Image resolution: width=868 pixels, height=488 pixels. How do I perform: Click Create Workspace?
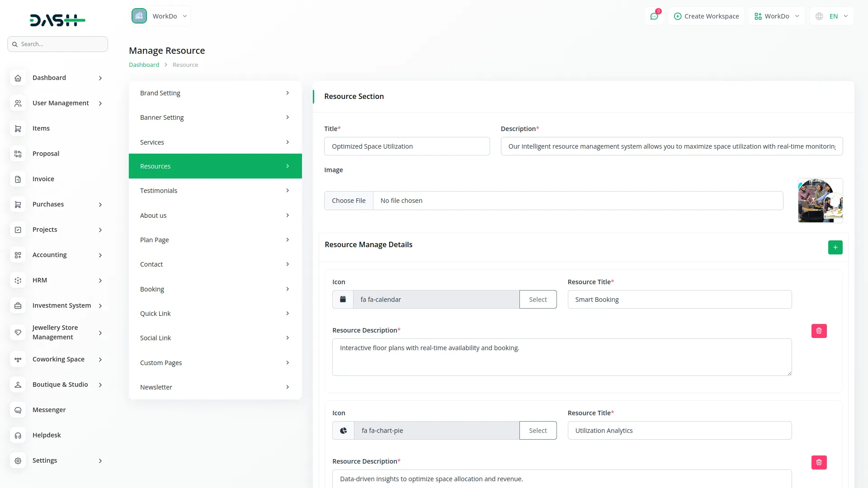tap(706, 16)
